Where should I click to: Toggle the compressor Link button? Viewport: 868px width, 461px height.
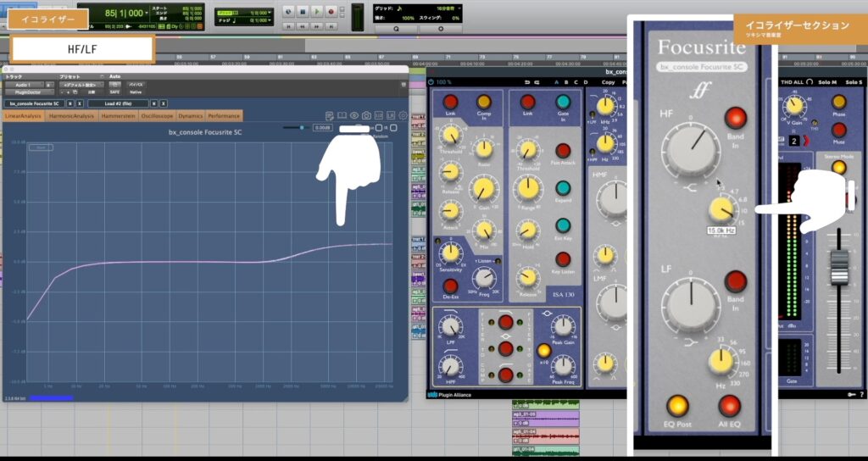click(x=450, y=102)
